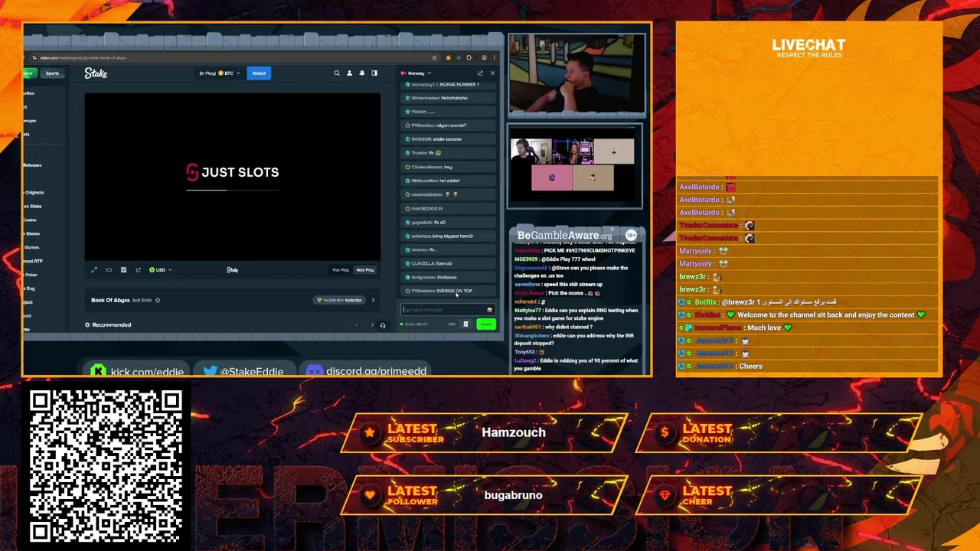
Task: Click pellelazz b4ng biggest farm3r message
Action: [449, 236]
